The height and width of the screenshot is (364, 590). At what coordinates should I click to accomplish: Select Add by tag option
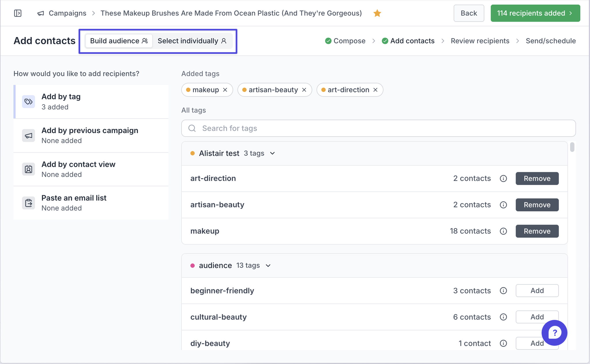91,102
